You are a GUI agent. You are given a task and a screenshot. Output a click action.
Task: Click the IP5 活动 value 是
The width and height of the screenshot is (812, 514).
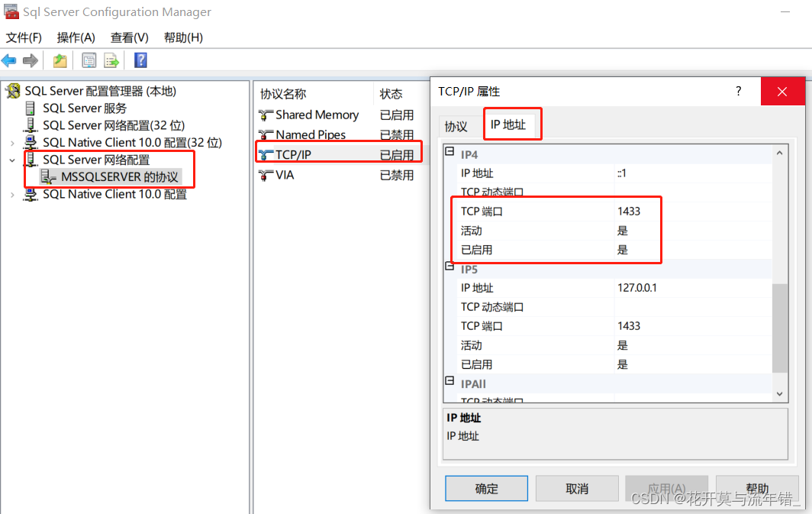tap(623, 345)
